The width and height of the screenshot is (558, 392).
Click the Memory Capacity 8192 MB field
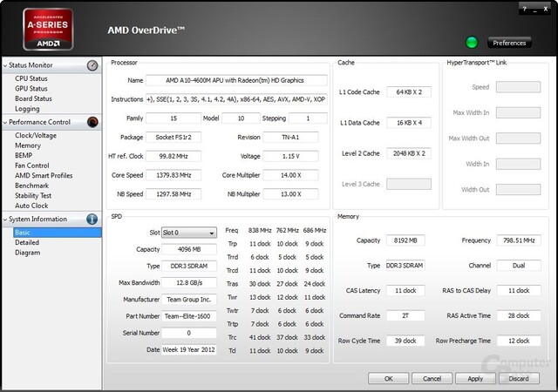pos(405,240)
